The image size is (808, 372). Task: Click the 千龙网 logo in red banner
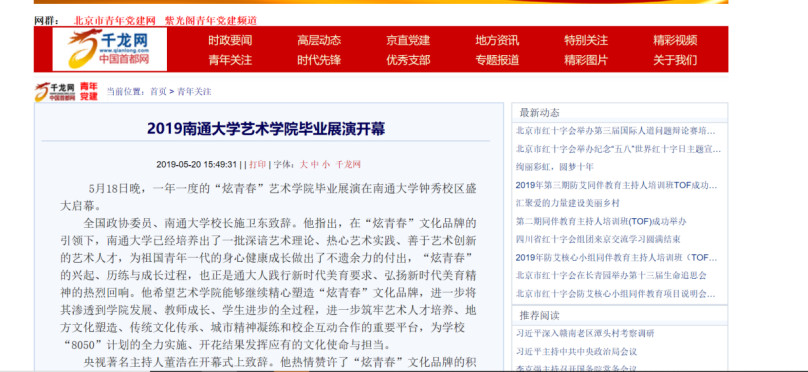pyautogui.click(x=109, y=49)
